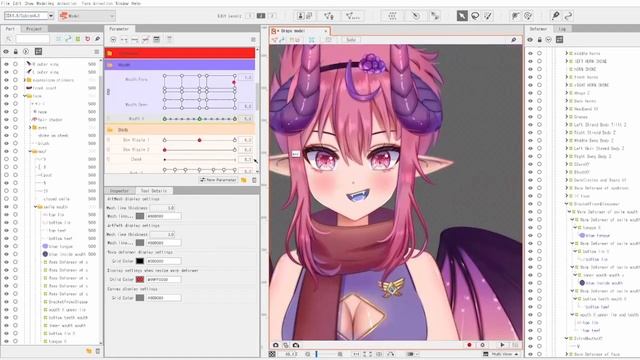Expand middle horns deformer node
This screenshot has width=640, height=360.
(567, 53)
